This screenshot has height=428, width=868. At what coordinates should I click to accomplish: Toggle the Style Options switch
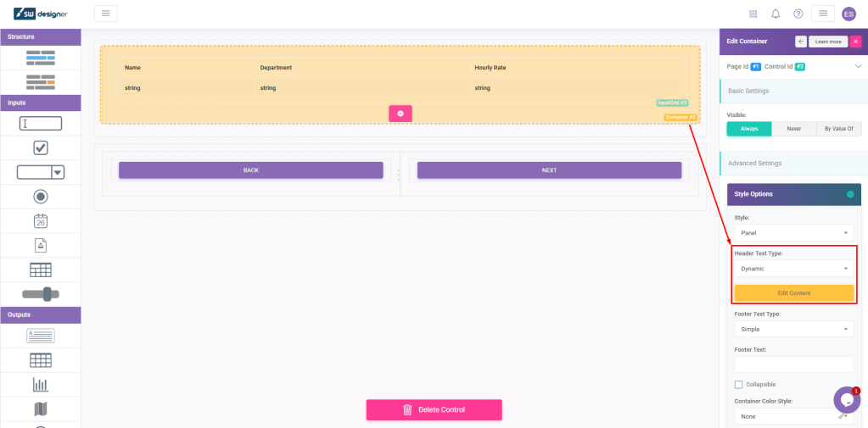click(850, 194)
